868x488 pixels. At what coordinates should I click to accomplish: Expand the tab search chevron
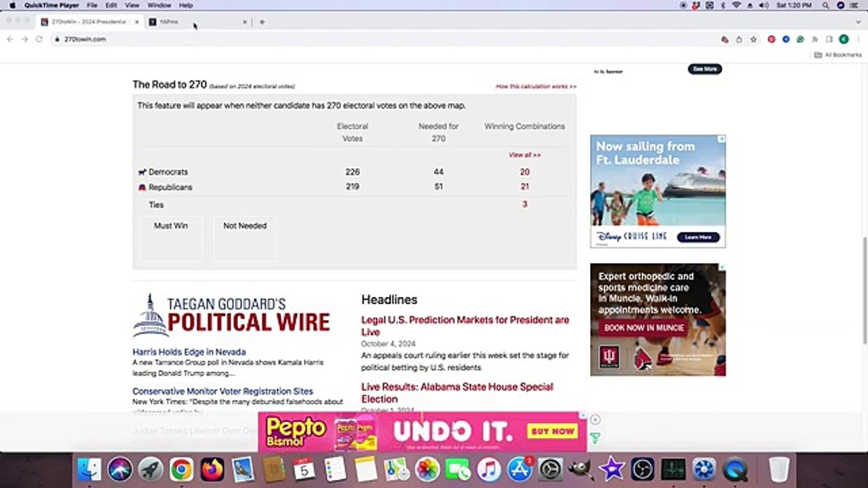click(857, 22)
